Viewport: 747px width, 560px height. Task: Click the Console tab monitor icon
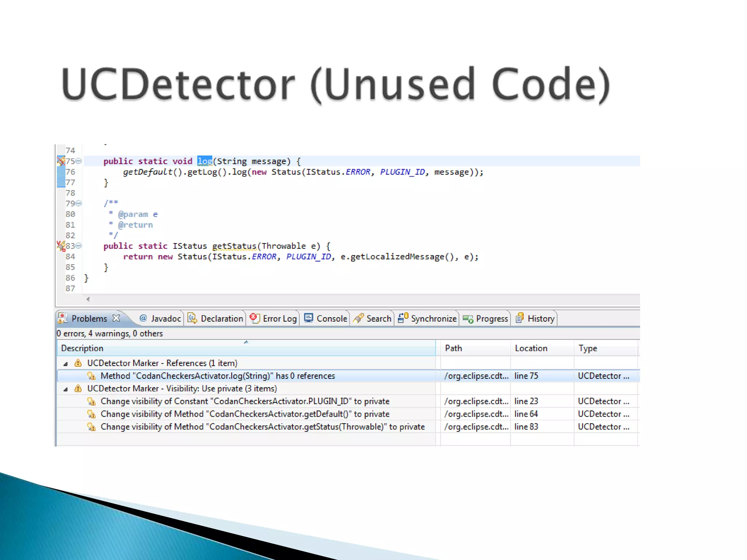click(309, 318)
